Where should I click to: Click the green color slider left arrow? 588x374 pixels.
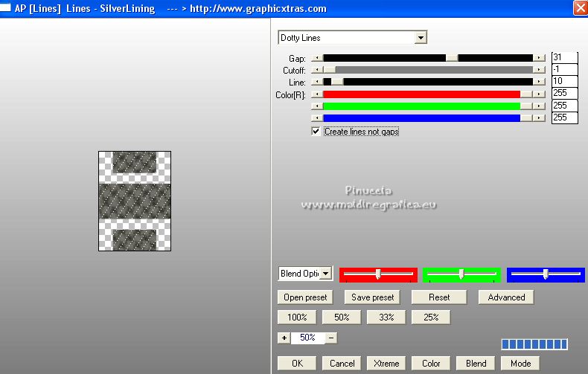(317, 106)
